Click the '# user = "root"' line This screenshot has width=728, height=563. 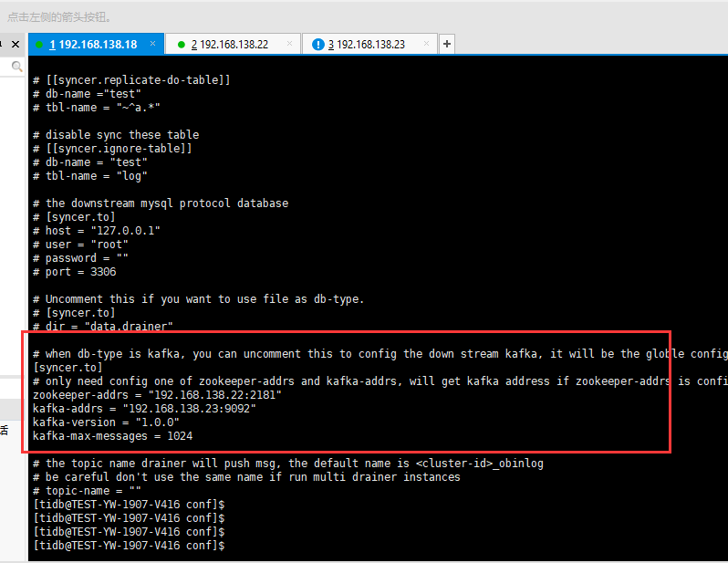point(80,245)
